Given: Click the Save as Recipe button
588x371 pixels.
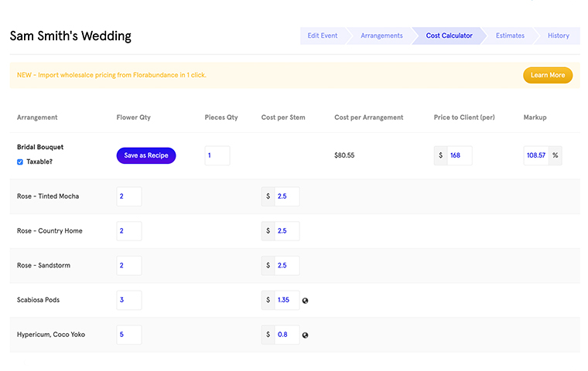Looking at the screenshot, I should pyautogui.click(x=146, y=155).
